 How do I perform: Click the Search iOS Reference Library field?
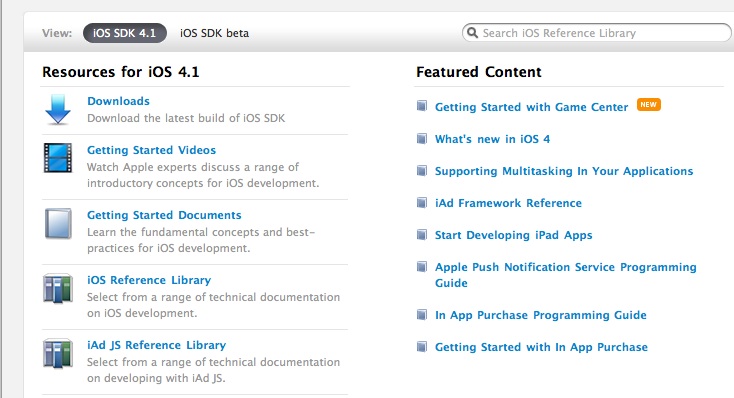coord(596,33)
